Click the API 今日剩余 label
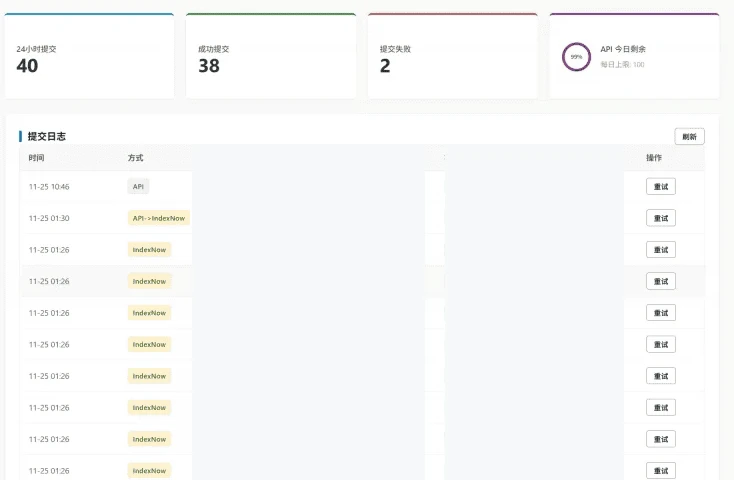Viewport: 734px width, 480px height. click(x=623, y=49)
